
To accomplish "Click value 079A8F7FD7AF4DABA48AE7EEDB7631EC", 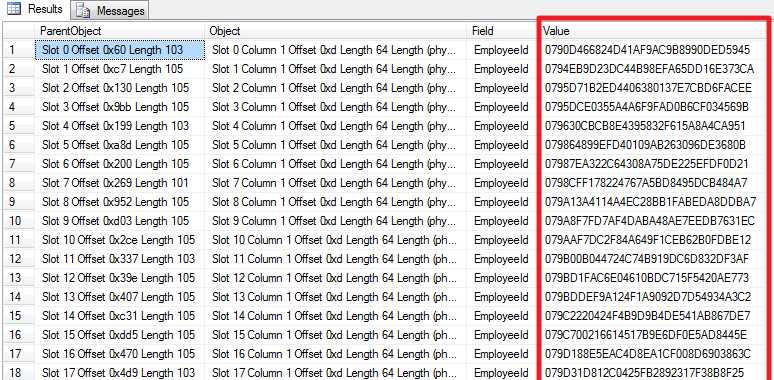I will click(649, 221).
